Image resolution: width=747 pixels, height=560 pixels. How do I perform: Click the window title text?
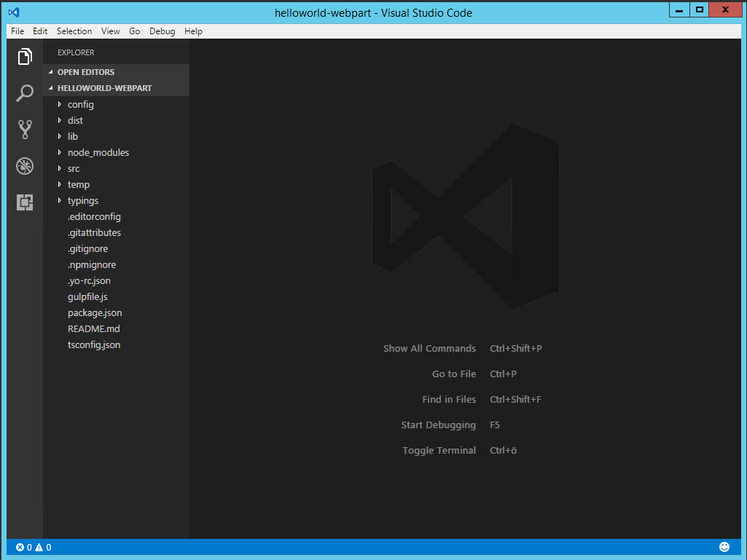373,13
